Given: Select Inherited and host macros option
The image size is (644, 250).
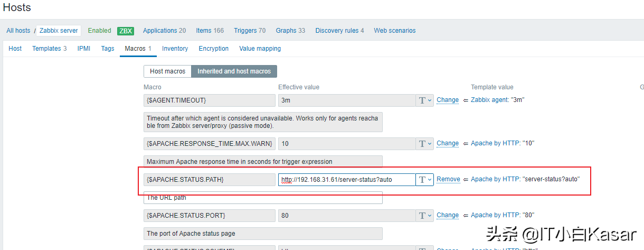Looking at the screenshot, I should pyautogui.click(x=234, y=71).
